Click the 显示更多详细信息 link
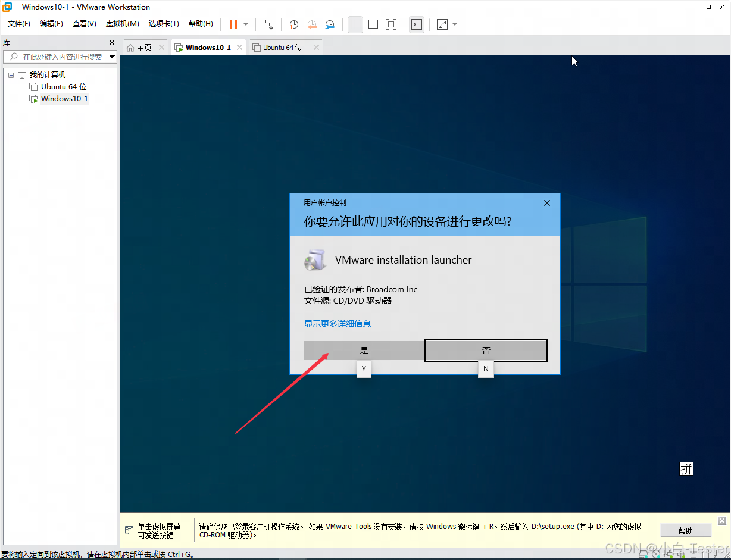 click(x=338, y=324)
